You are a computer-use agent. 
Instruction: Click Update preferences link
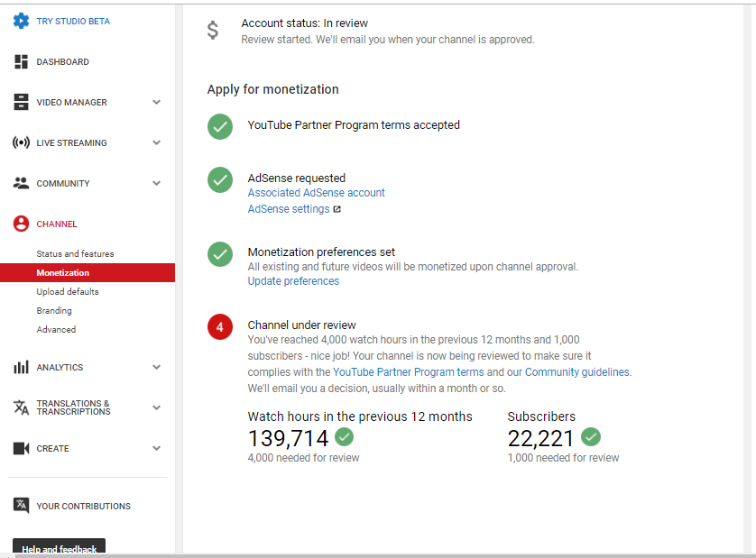pyautogui.click(x=293, y=281)
